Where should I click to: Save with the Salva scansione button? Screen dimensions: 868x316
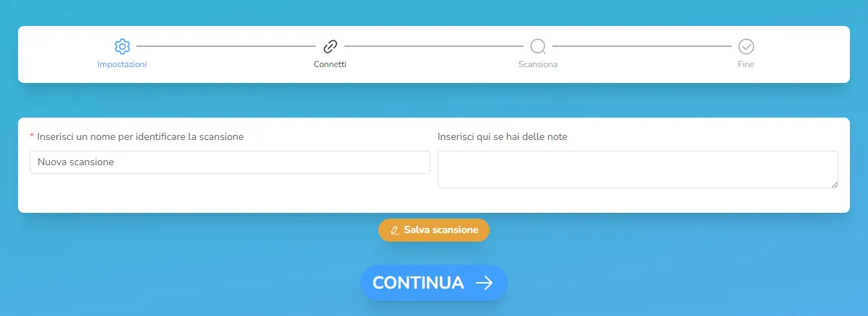tap(434, 230)
